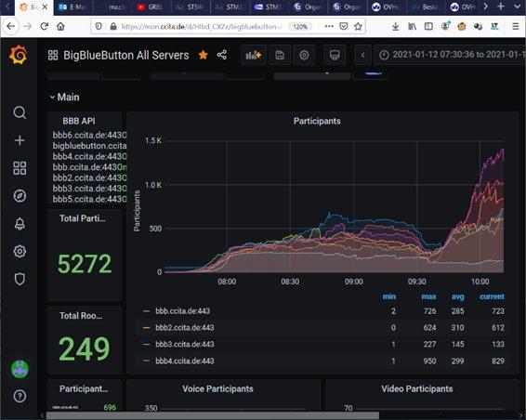Click bbb3.ccita.de series color swatch
The width and height of the screenshot is (526, 420).
(146, 345)
